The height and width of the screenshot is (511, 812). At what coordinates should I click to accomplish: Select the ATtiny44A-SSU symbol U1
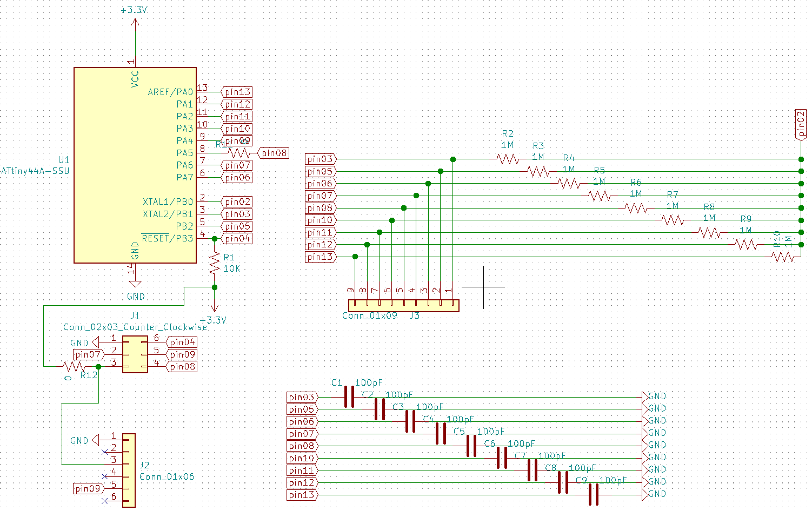(135, 162)
